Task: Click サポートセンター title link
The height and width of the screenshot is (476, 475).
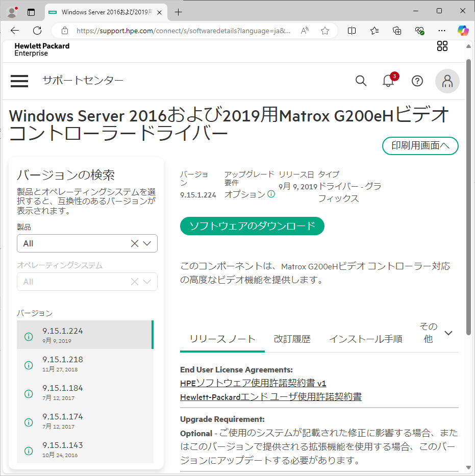Action: coord(83,81)
